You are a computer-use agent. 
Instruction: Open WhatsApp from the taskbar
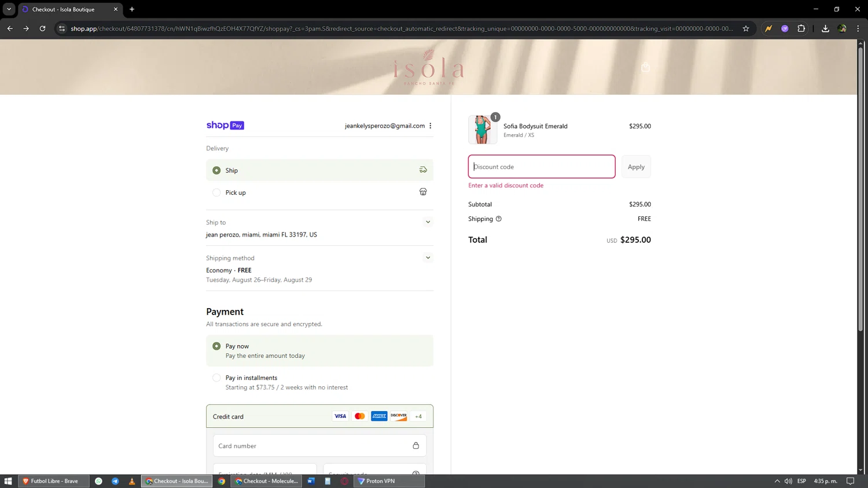[98, 481]
